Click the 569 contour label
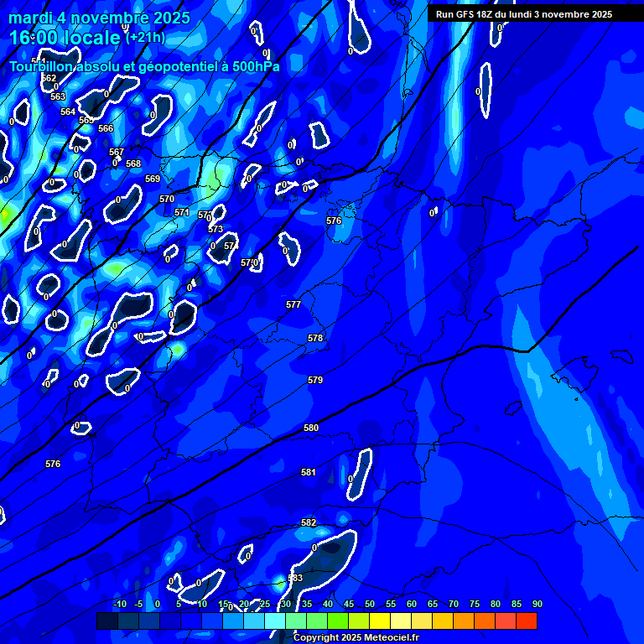 153,179
